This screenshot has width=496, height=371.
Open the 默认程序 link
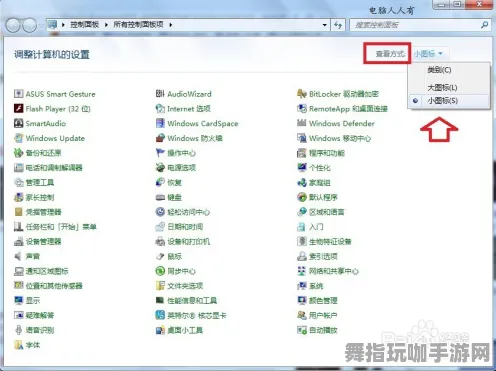point(323,197)
